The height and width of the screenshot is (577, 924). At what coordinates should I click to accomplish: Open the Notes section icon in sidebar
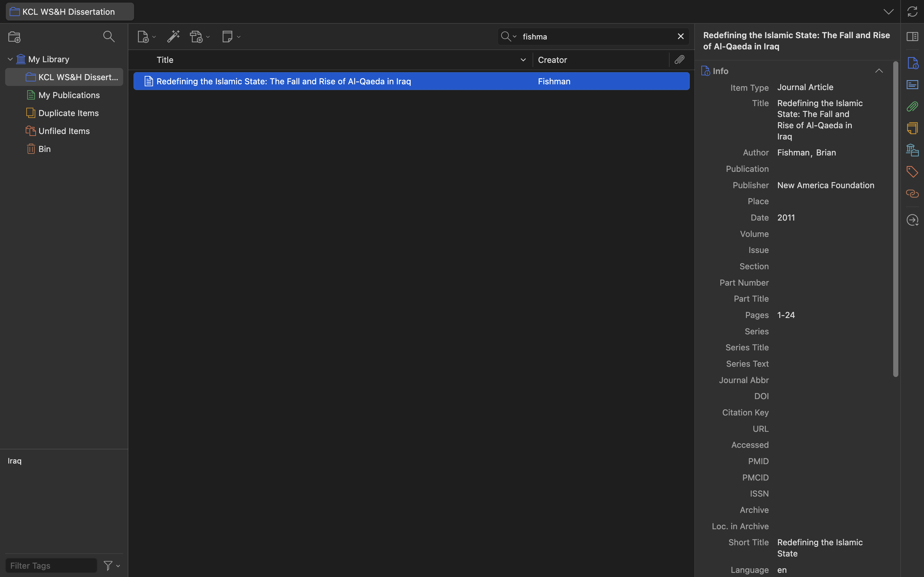pos(912,128)
